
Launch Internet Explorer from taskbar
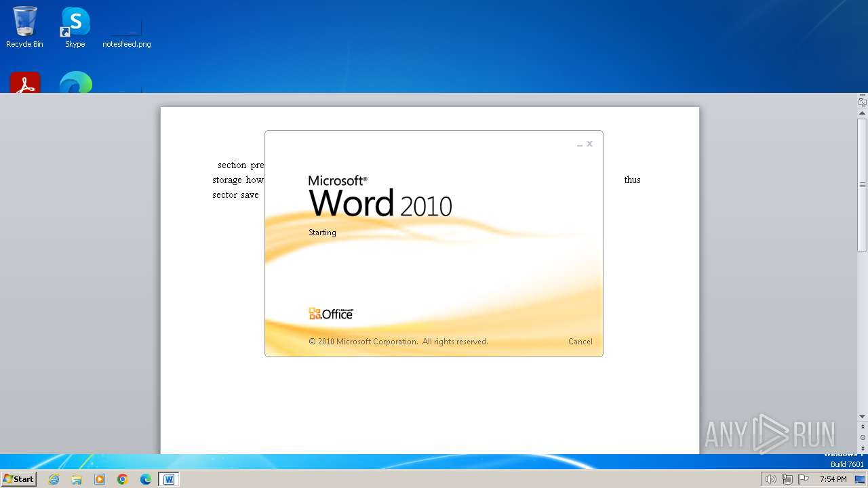[54, 479]
